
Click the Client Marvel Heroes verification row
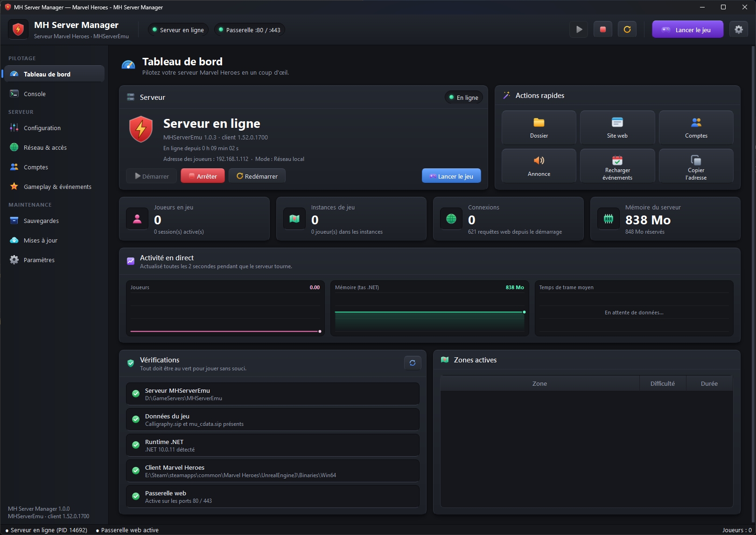[273, 471]
